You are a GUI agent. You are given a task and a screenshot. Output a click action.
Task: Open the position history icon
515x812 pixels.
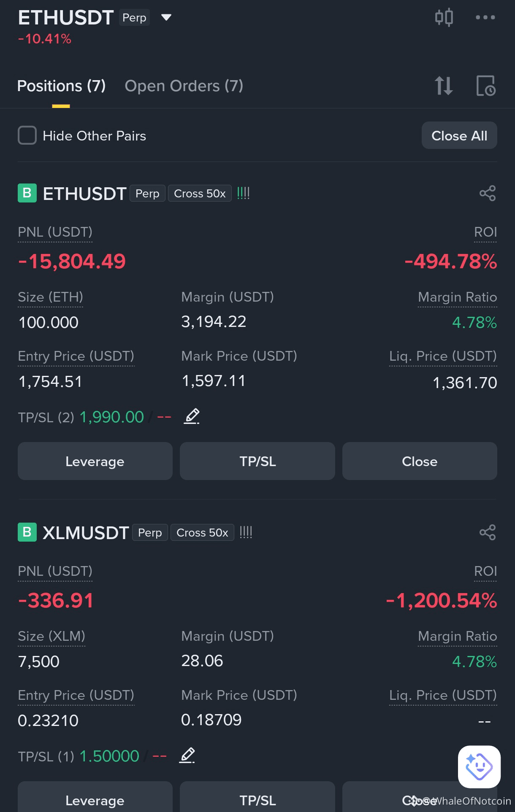(485, 86)
